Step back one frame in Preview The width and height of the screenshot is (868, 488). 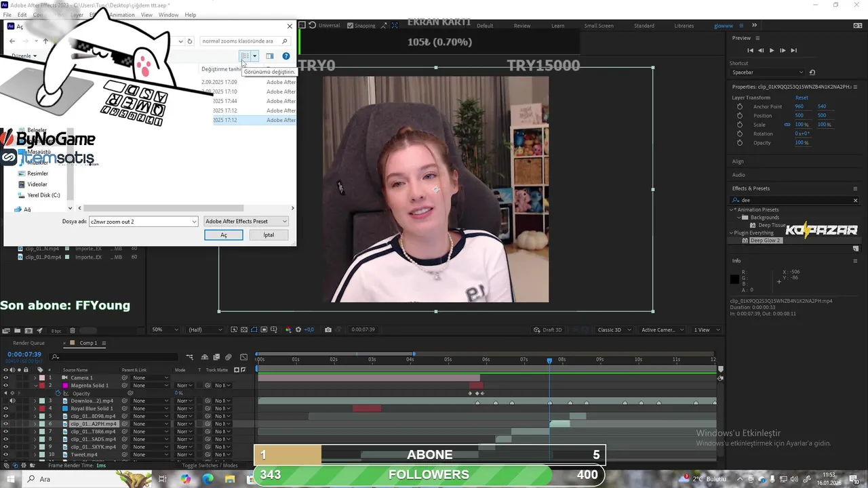click(761, 50)
